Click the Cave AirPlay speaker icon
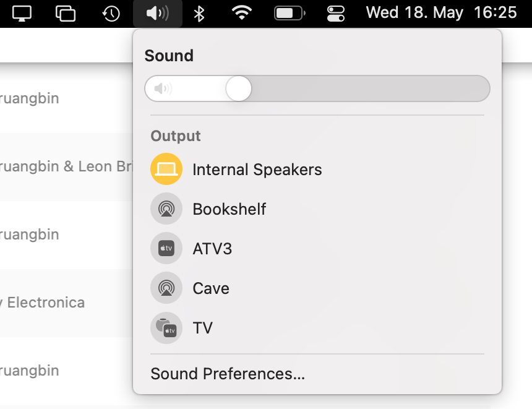 click(166, 288)
